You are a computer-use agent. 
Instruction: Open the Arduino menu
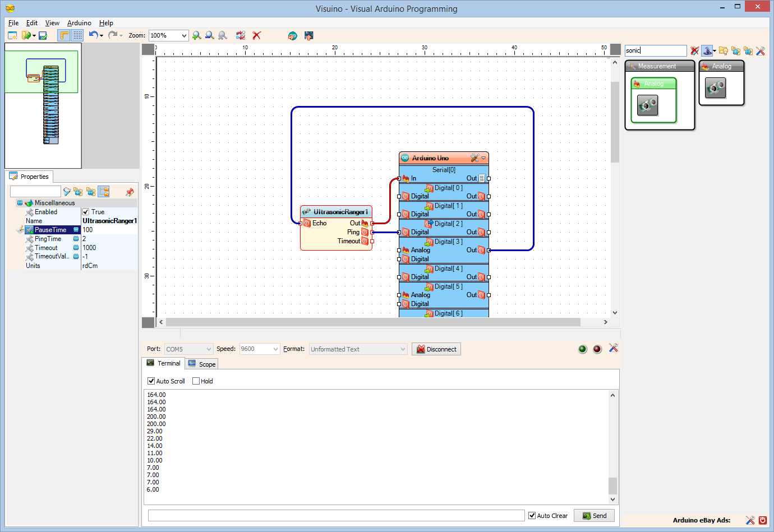tap(79, 23)
